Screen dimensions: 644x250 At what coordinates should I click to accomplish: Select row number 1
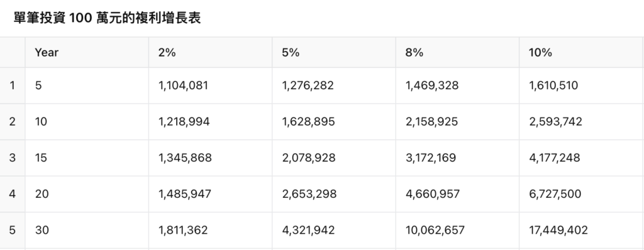[13, 85]
